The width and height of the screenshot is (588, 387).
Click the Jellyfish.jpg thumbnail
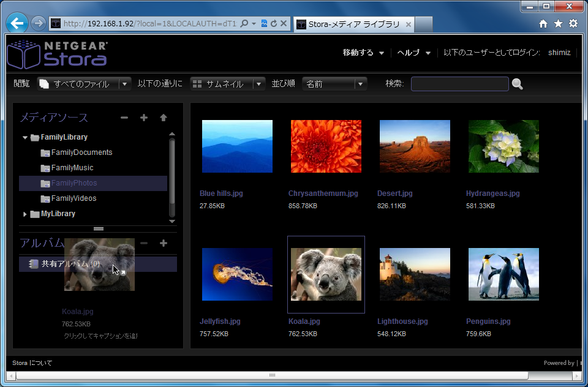237,274
